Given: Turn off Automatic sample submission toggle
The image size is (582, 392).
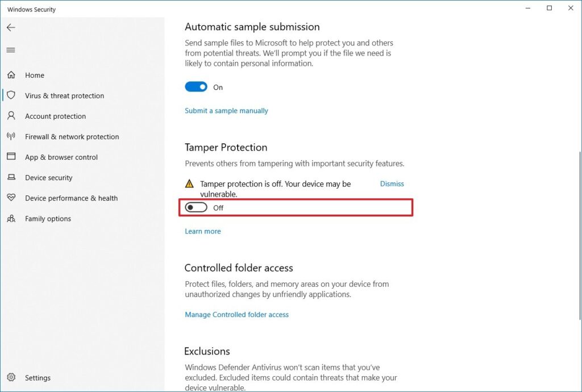Looking at the screenshot, I should (x=196, y=87).
